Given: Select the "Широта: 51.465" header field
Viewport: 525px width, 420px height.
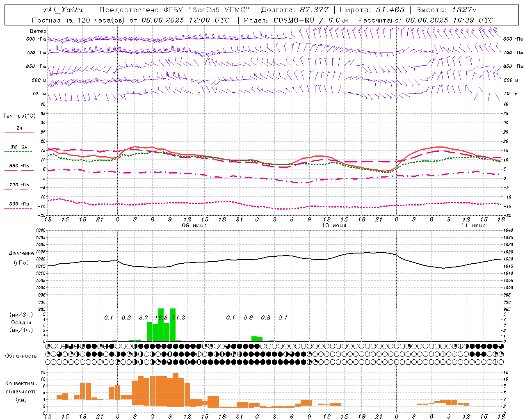Looking at the screenshot, I should point(372,10).
